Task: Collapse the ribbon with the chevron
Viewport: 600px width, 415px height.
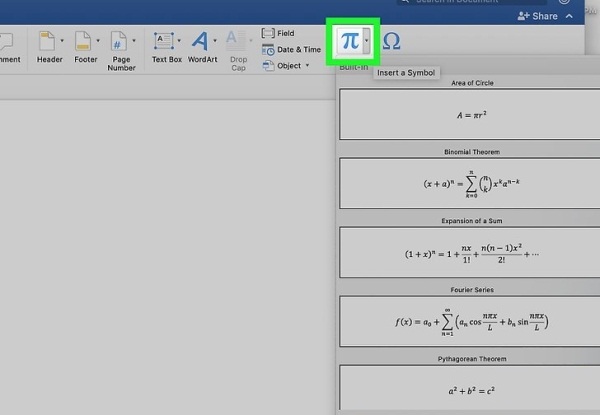Action: 570,17
